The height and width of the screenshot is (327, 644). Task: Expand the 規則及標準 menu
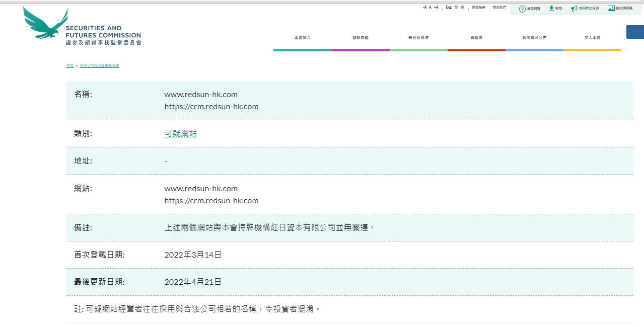[418, 38]
